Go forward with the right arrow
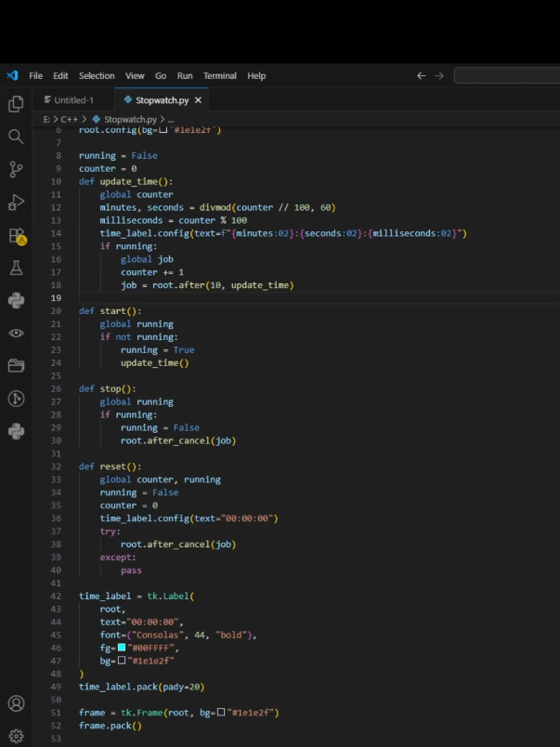This screenshot has height=747, width=560. click(439, 76)
